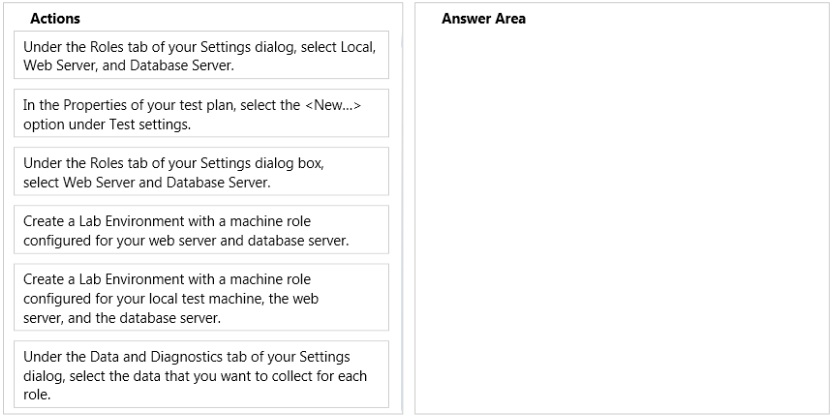Viewport: 832px width, 416px height.
Task: Click the Answer Area heading
Action: 483,19
